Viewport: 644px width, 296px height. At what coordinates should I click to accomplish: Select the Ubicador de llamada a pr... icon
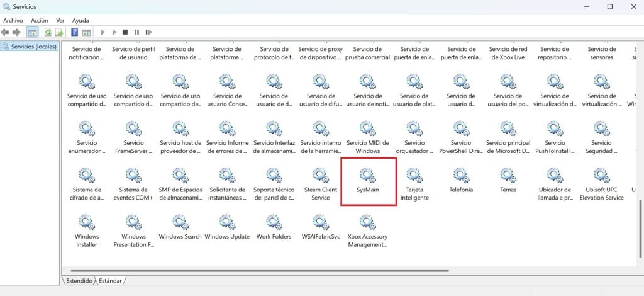click(x=555, y=176)
